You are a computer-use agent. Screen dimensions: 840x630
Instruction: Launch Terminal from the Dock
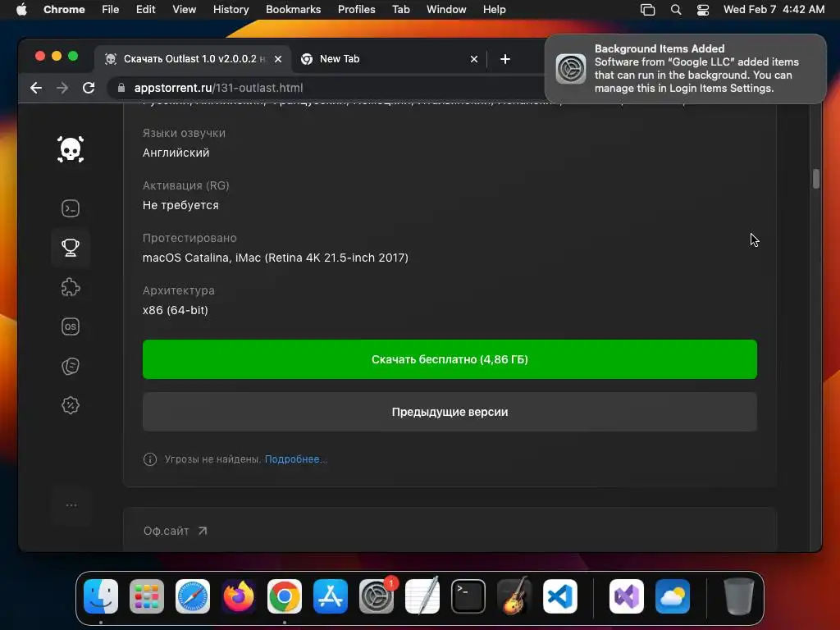(468, 596)
